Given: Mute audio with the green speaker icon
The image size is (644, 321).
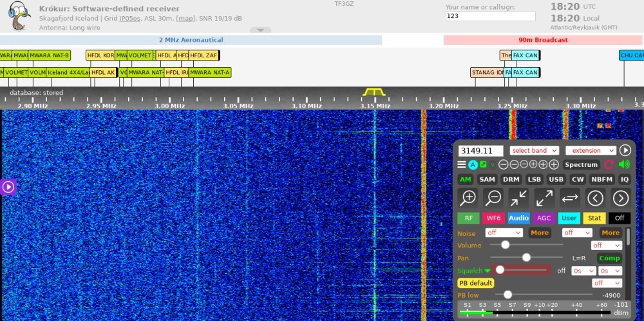Looking at the screenshot, I should 623,164.
